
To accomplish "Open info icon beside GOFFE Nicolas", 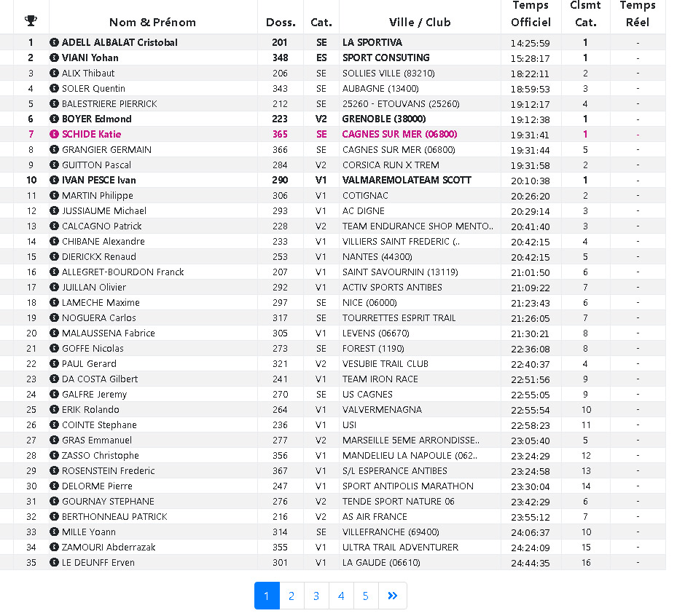I will tap(54, 348).
